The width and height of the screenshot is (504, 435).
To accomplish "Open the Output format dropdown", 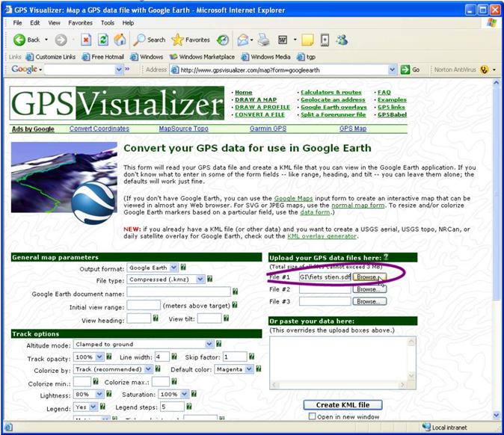I will (x=153, y=268).
